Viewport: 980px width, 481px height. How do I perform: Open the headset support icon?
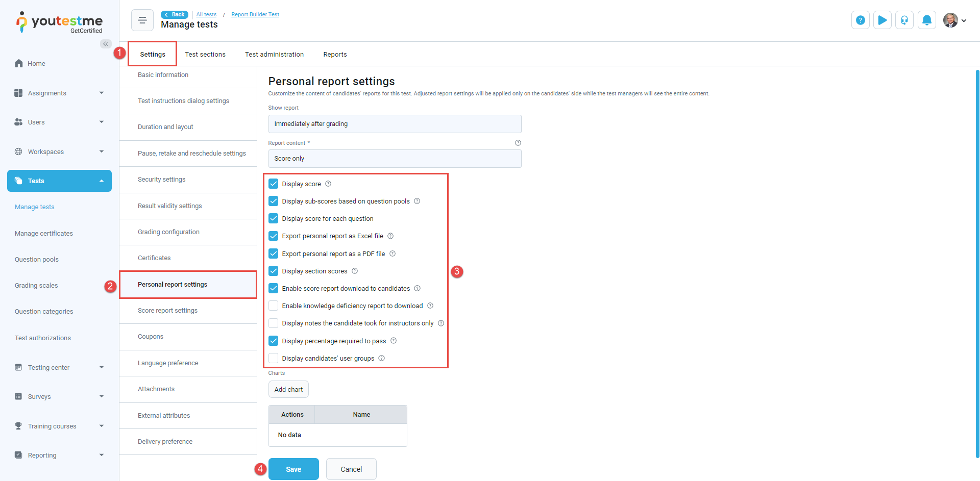[904, 20]
